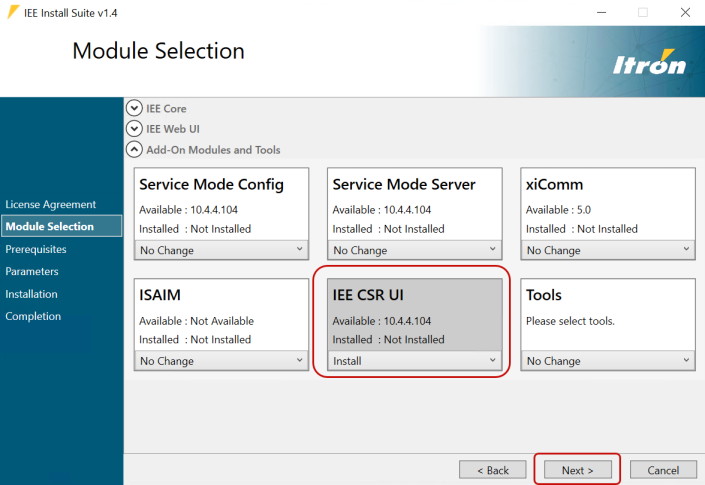705x485 pixels.
Task: Go to Completion step
Action: (x=33, y=316)
